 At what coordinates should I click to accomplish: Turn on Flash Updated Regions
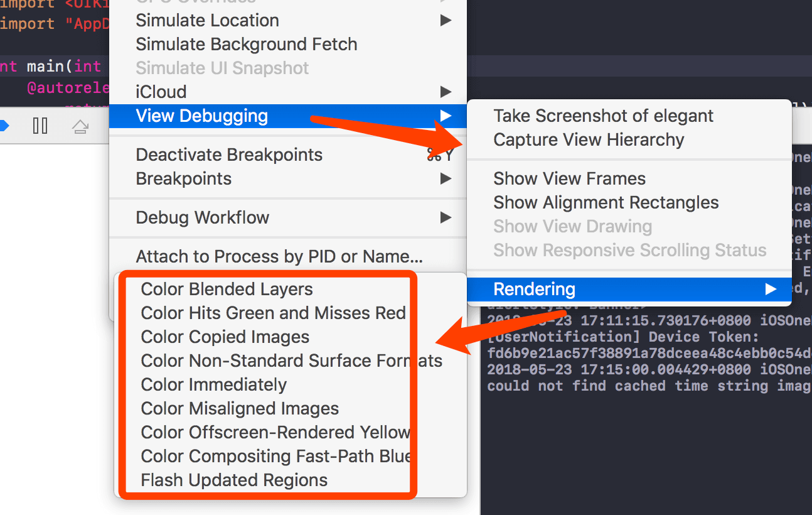click(234, 480)
